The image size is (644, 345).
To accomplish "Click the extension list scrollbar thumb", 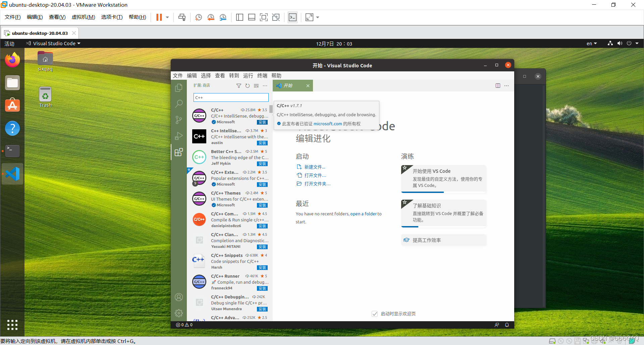I will (271, 109).
